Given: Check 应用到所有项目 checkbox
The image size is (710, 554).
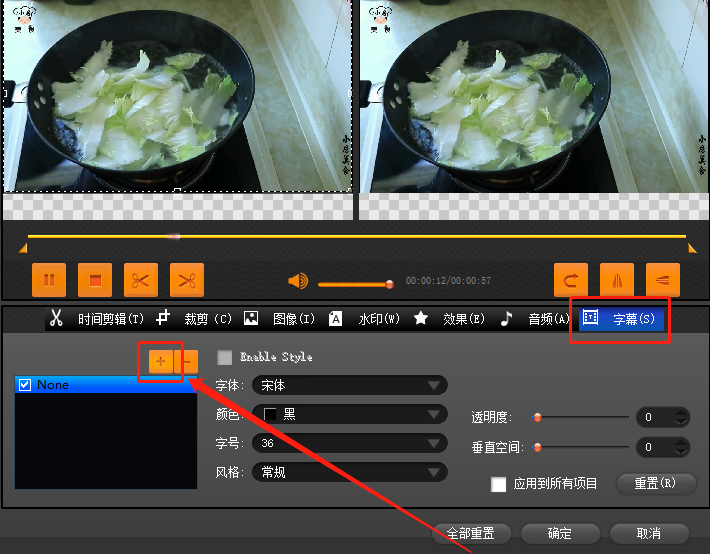Looking at the screenshot, I should pos(499,484).
